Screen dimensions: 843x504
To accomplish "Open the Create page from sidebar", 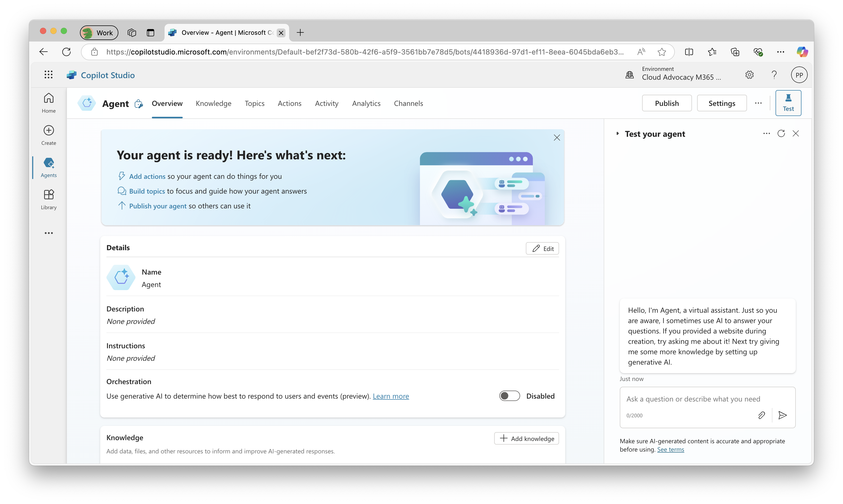I will pos(49,135).
